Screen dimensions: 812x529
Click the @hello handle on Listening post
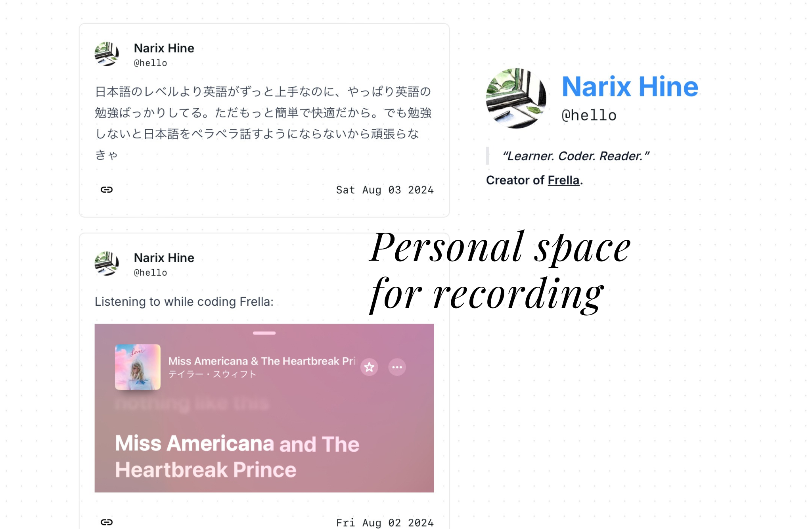coord(151,273)
